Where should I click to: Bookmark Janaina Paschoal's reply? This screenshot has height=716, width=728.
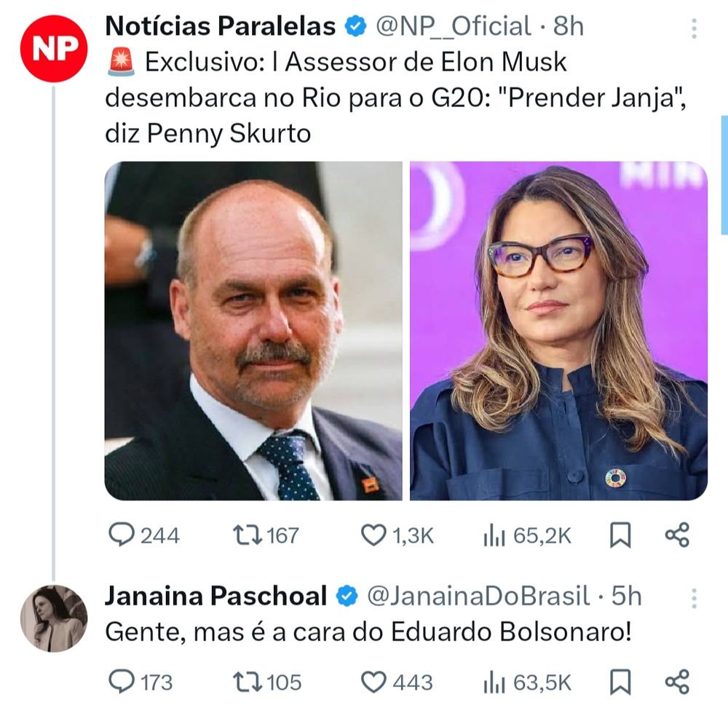620,683
